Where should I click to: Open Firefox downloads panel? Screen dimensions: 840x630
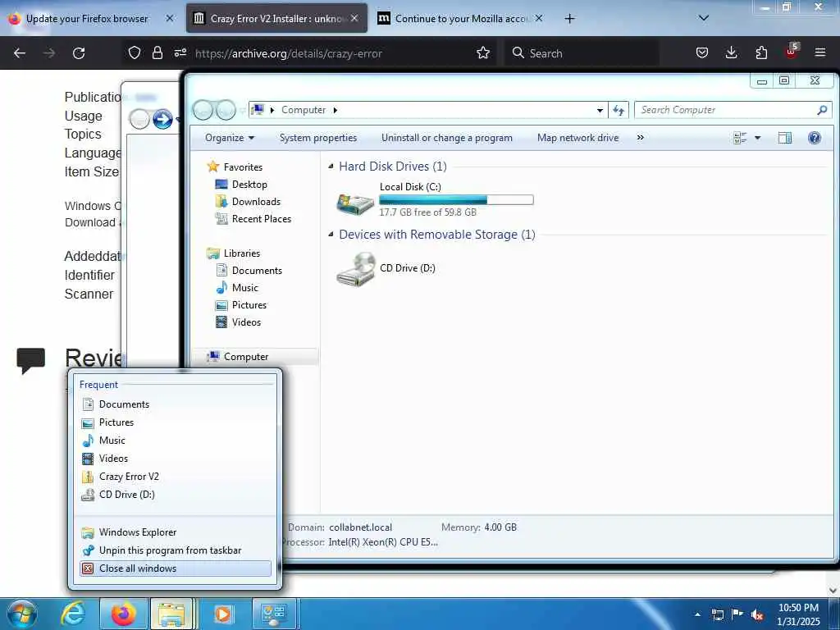pyautogui.click(x=731, y=53)
